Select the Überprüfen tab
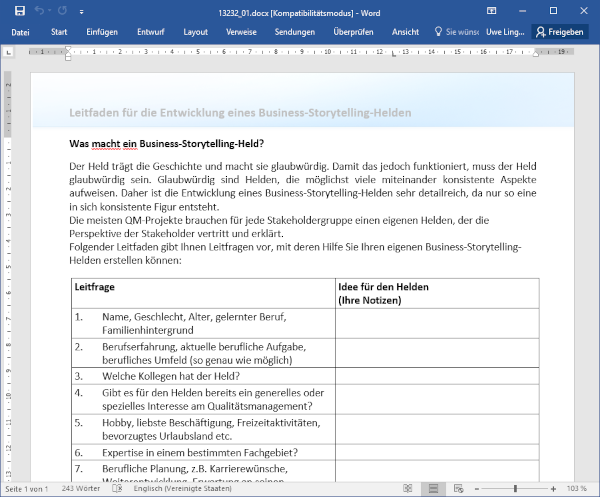The height and width of the screenshot is (497, 600). point(354,32)
